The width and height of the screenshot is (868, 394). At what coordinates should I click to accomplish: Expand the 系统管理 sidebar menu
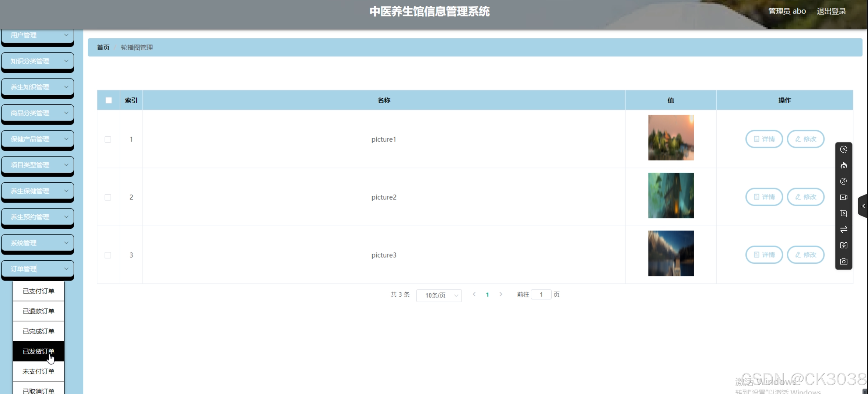pyautogui.click(x=38, y=243)
